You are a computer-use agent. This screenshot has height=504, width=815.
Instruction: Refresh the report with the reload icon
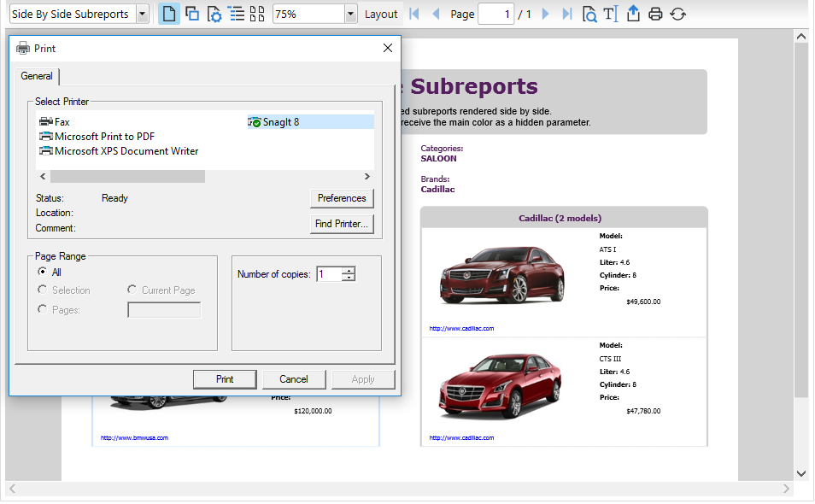[x=677, y=14]
